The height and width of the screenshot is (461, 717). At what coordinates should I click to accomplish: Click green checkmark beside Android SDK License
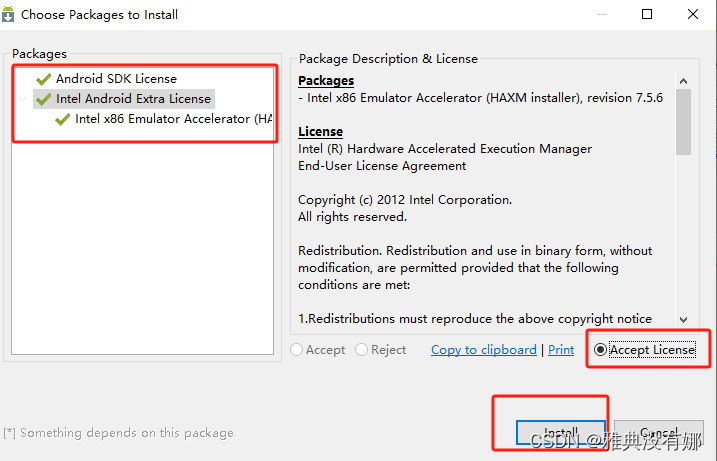click(43, 79)
